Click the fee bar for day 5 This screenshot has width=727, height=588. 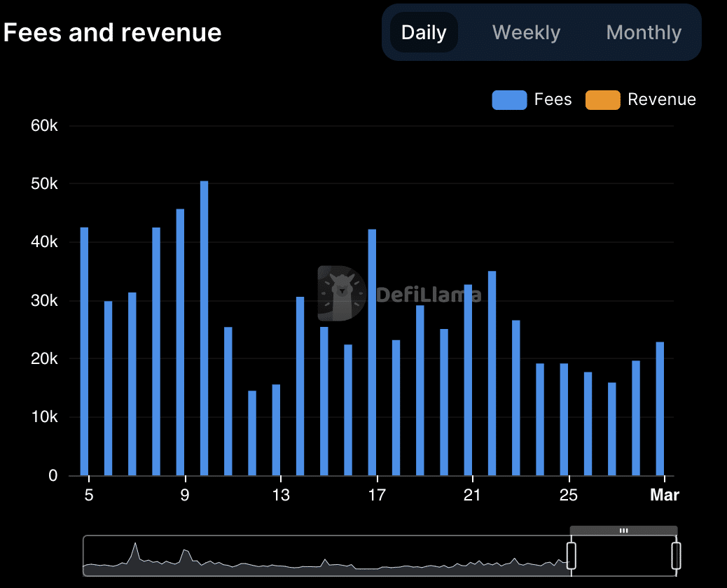click(x=84, y=351)
